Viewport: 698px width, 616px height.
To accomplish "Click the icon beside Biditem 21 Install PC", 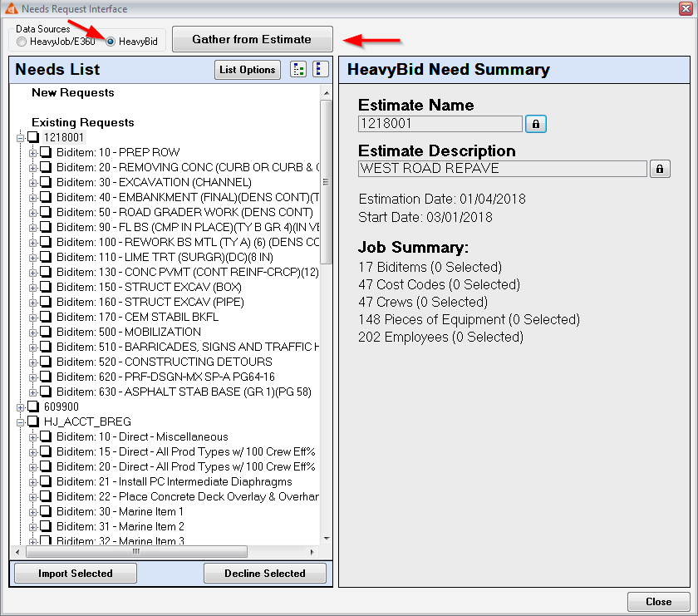I will click(45, 481).
